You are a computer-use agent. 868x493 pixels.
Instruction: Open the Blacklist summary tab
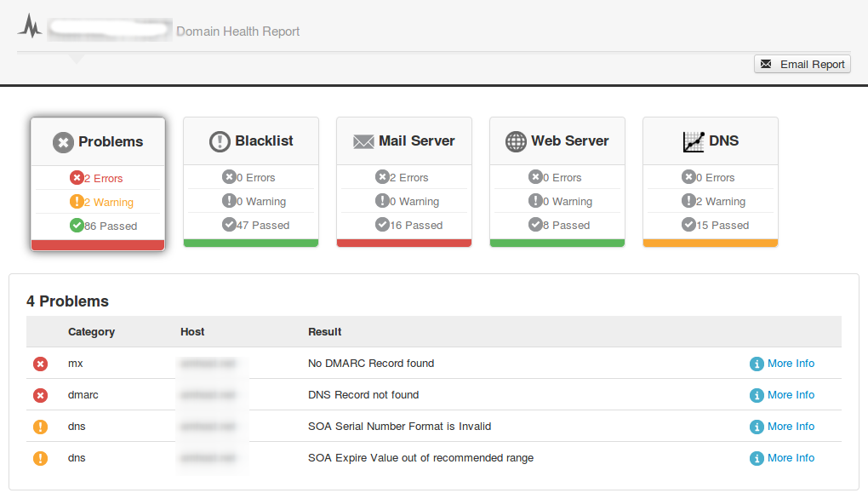click(251, 141)
